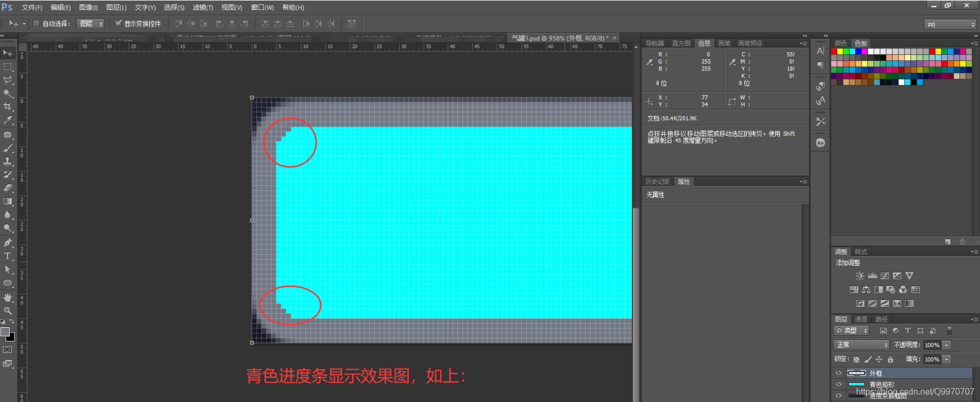Open the 正常 blend mode dropdown
This screenshot has width=980, height=402.
(861, 345)
